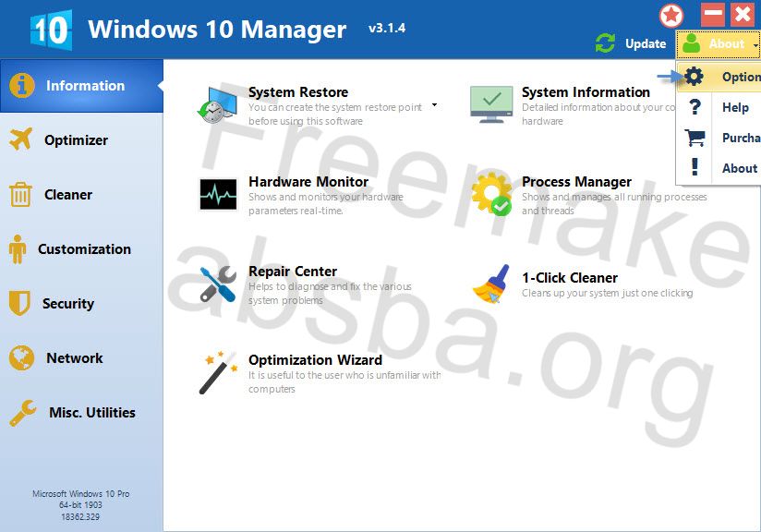Click the About exclamation mark icon
This screenshot has height=532, width=761.
point(695,167)
